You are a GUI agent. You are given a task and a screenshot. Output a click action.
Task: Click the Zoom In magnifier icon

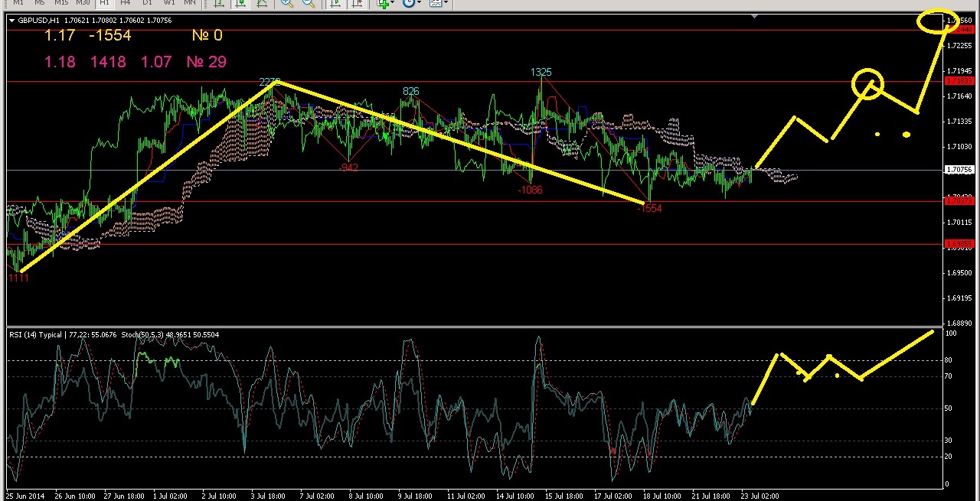pyautogui.click(x=287, y=3)
